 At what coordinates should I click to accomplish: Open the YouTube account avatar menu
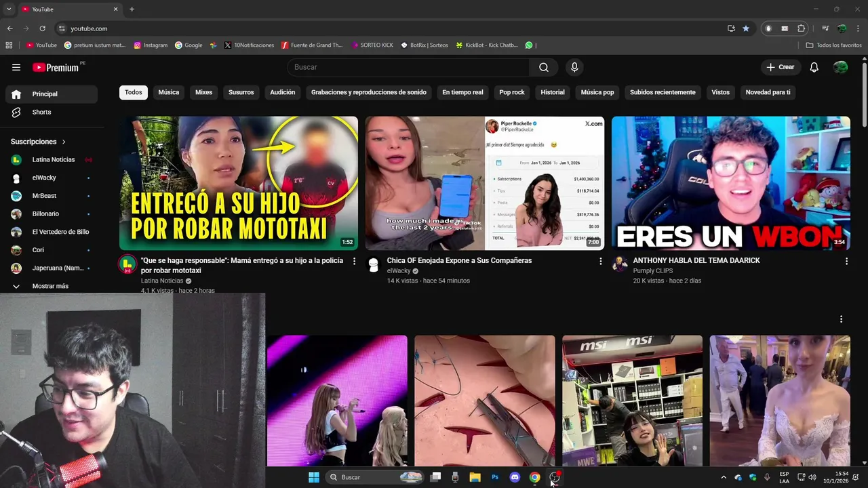[x=840, y=67]
